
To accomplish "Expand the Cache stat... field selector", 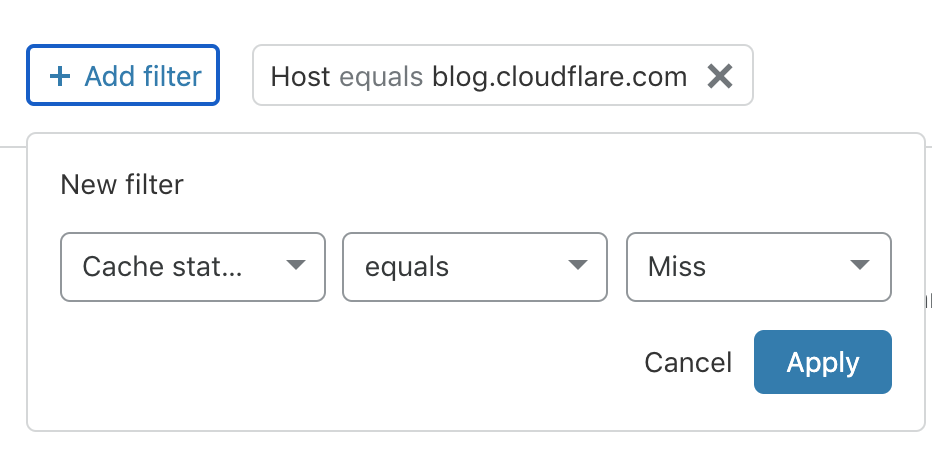I will pyautogui.click(x=193, y=266).
